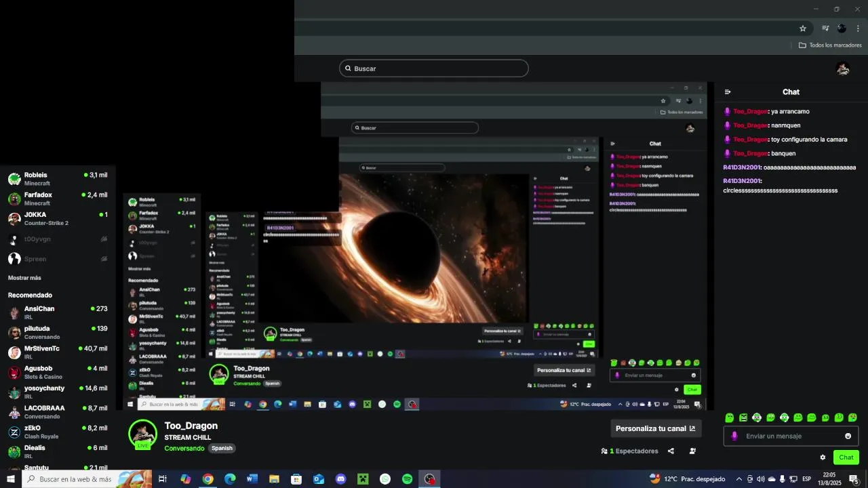
Task: Open Chrome profile avatar in toolbar
Action: pos(842,28)
